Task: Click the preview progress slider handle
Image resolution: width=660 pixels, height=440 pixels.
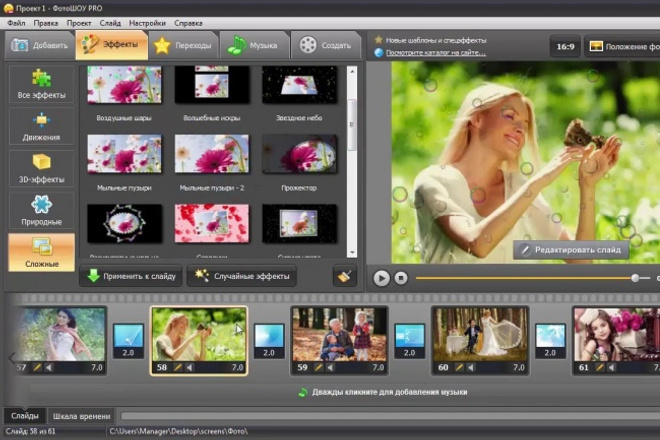Action: click(635, 278)
